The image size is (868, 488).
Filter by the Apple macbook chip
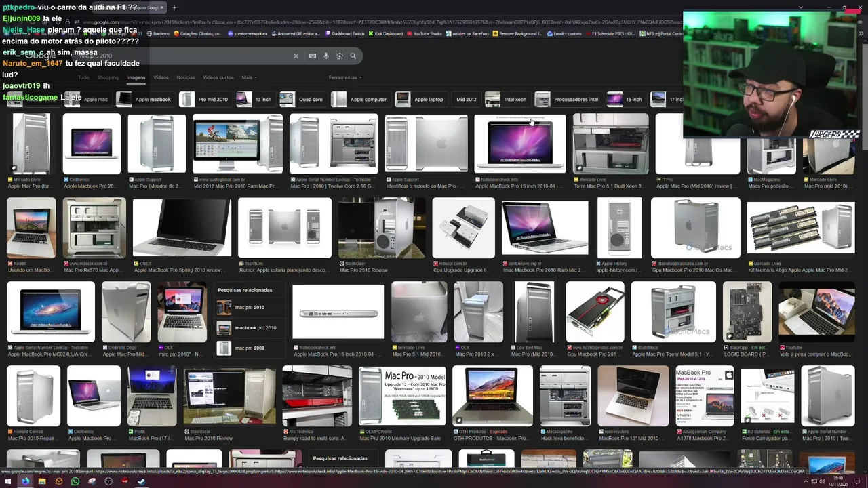coord(145,99)
